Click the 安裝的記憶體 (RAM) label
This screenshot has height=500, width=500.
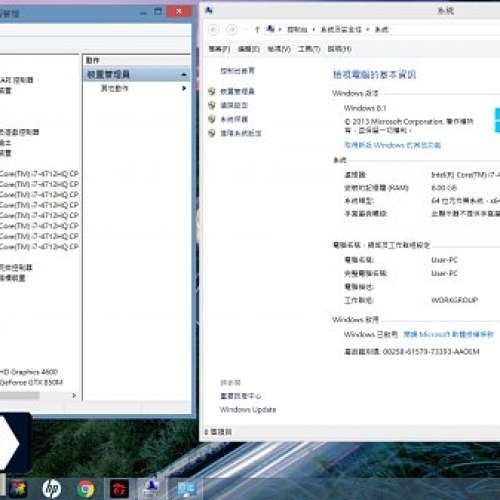click(376, 188)
